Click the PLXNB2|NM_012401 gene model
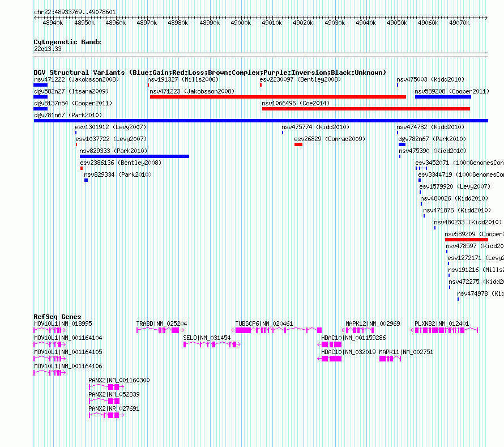Screen dimensions: 504x447 [444, 330]
